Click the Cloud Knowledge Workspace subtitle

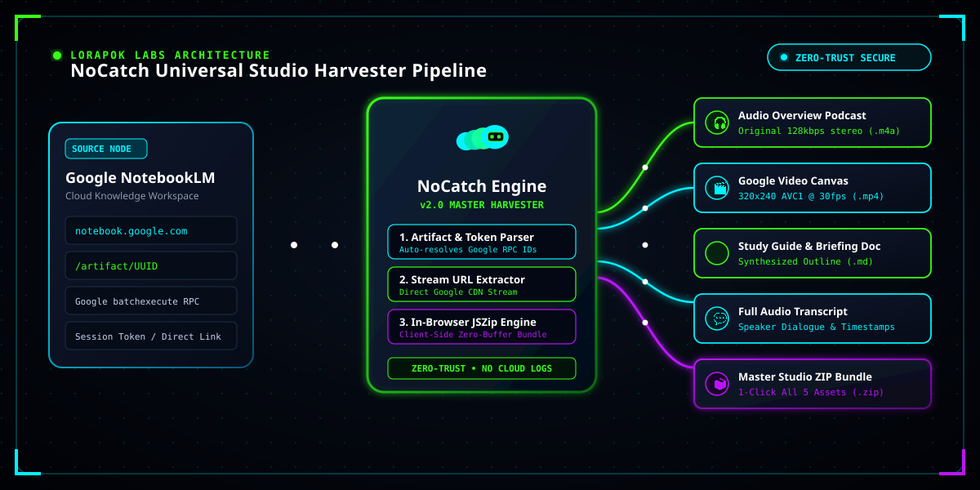132,196
